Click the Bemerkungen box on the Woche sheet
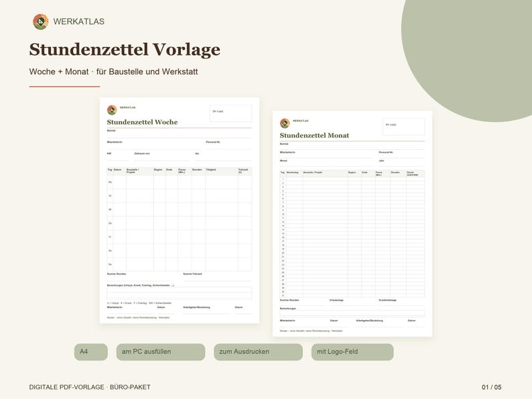This screenshot has height=399, width=532. click(180, 293)
